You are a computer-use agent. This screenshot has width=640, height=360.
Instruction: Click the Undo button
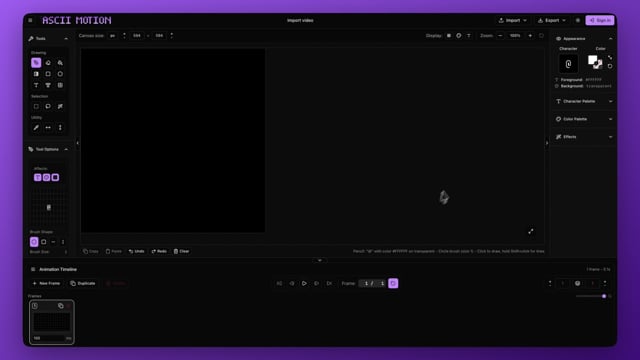(x=137, y=251)
